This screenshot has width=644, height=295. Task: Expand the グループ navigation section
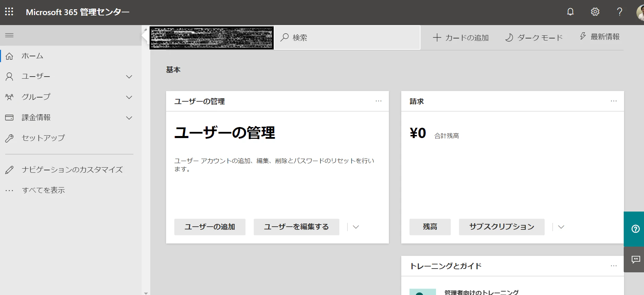[129, 97]
